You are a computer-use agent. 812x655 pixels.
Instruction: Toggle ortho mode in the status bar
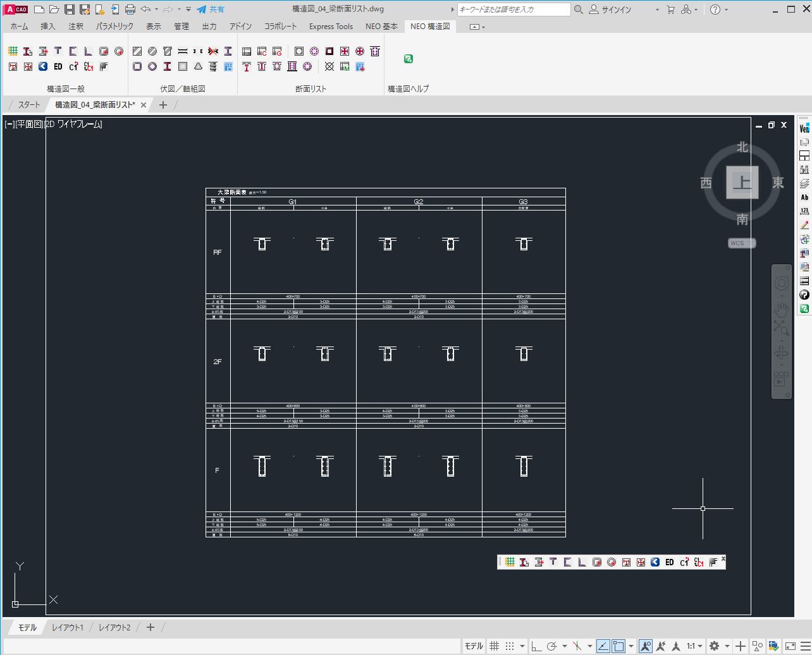pos(536,646)
